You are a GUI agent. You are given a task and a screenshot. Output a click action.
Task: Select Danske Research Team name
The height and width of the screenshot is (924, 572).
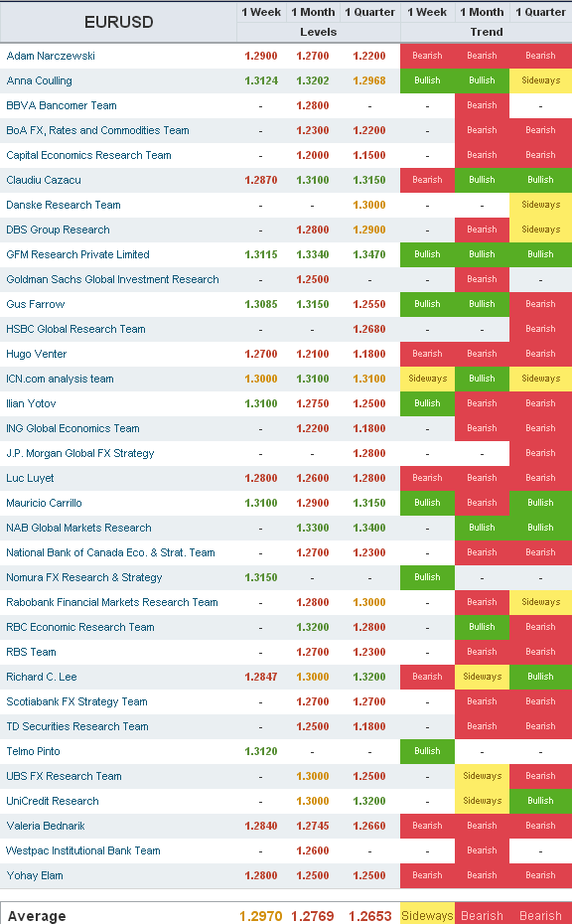tap(64, 205)
